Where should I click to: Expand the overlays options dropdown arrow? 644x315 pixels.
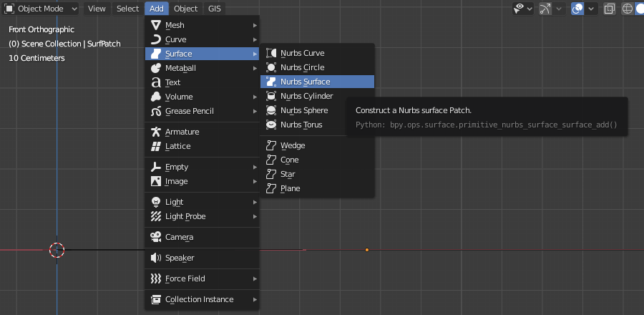[592, 9]
